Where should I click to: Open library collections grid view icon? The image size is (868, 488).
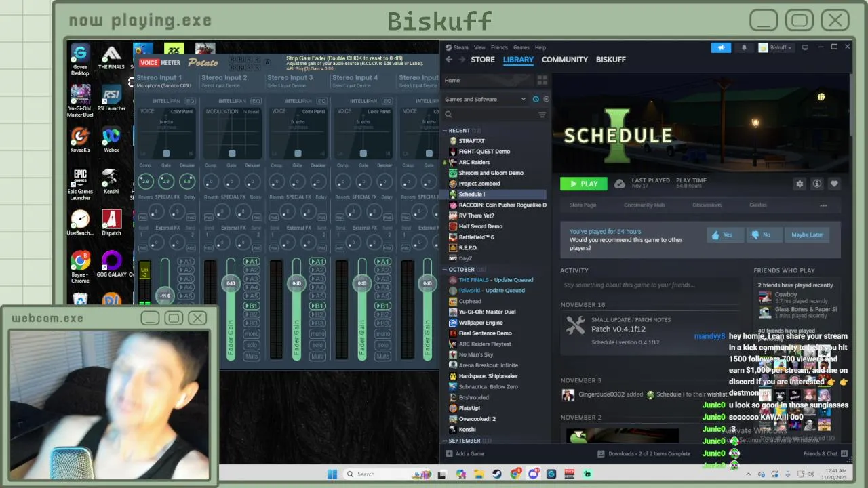542,80
